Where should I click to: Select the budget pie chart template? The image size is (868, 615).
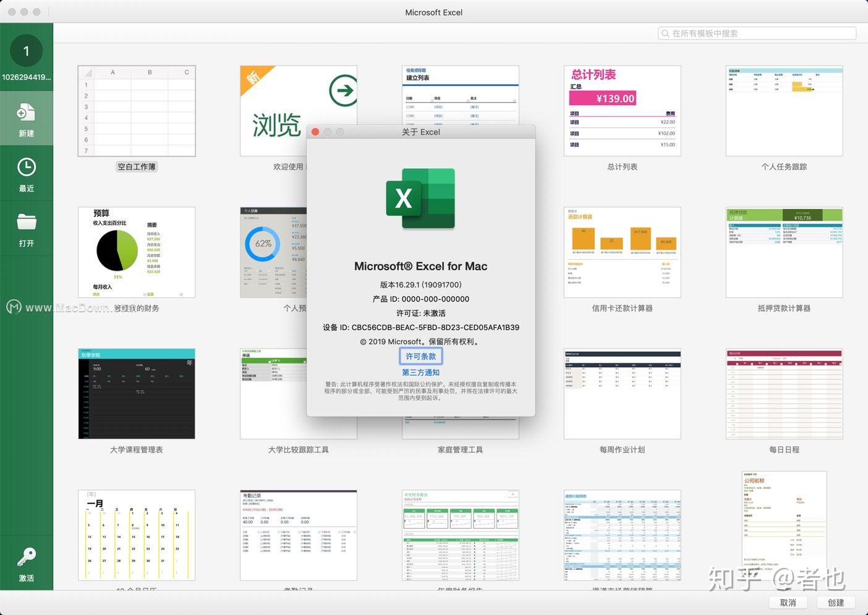coord(137,253)
